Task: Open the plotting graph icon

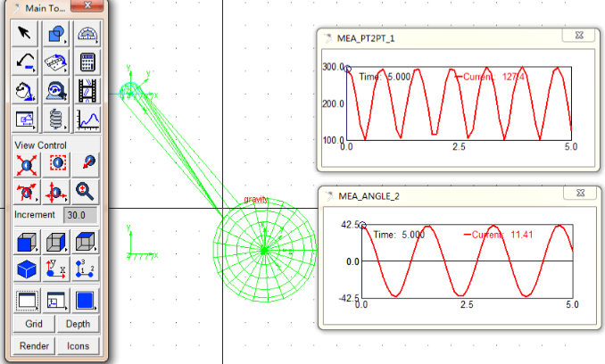Action: [87, 120]
